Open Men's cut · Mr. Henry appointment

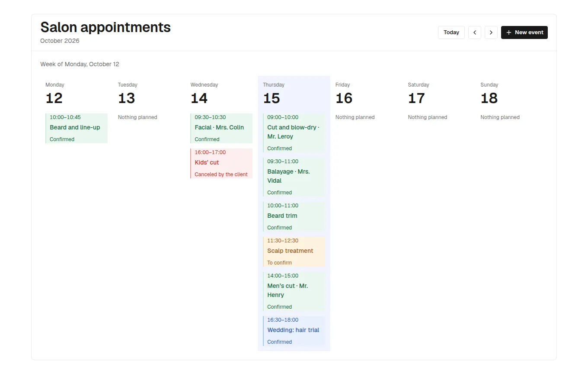(x=294, y=291)
